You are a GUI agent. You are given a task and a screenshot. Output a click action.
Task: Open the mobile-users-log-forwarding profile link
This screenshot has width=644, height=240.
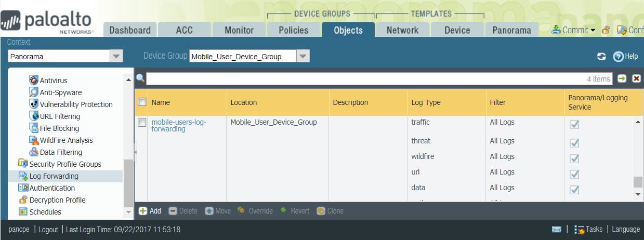click(179, 125)
